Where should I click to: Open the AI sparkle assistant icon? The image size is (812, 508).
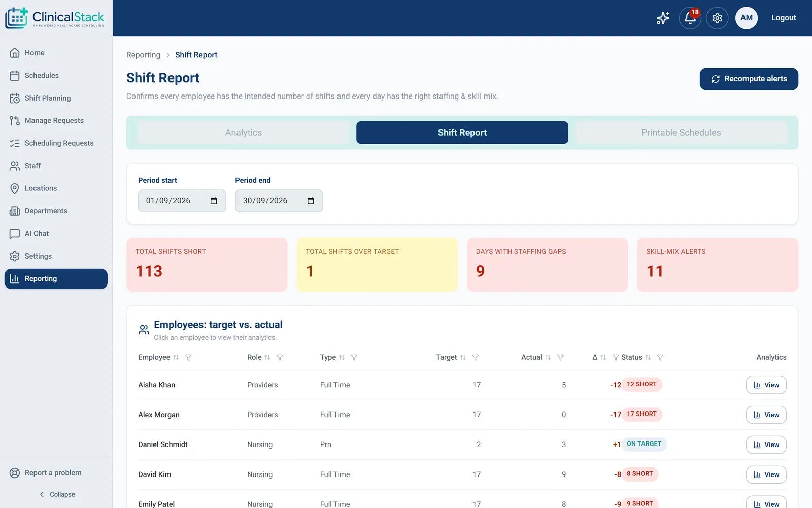click(663, 18)
